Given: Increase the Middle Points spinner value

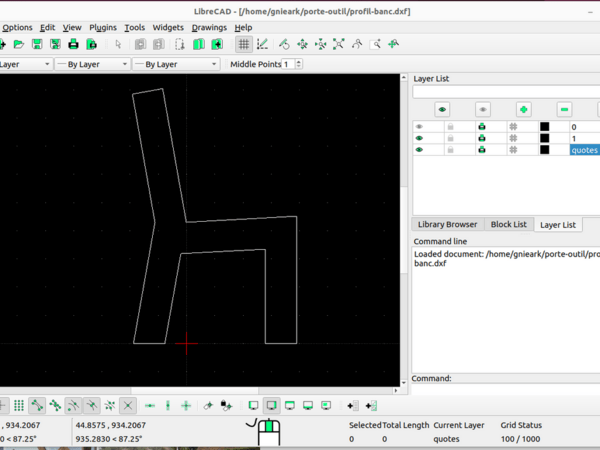Looking at the screenshot, I should point(297,61).
